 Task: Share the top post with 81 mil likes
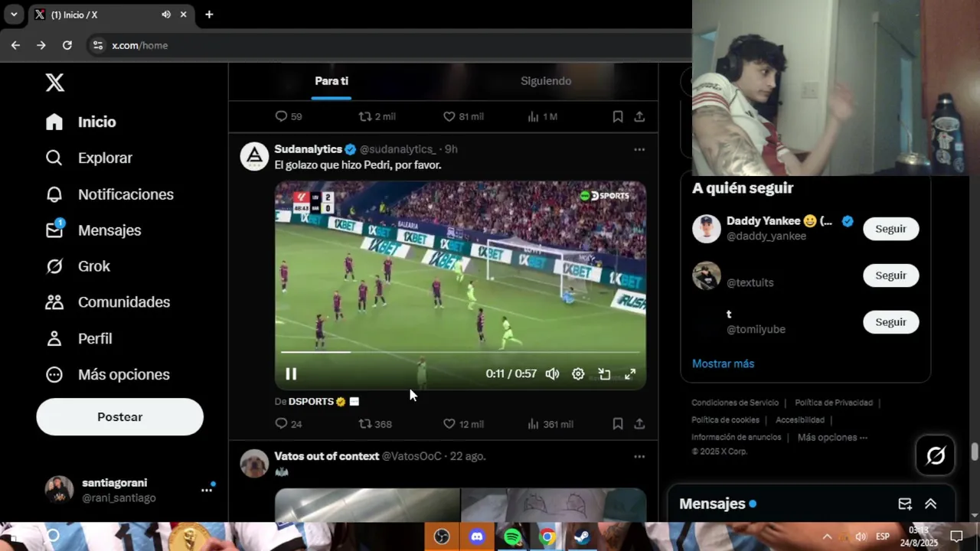pyautogui.click(x=639, y=116)
